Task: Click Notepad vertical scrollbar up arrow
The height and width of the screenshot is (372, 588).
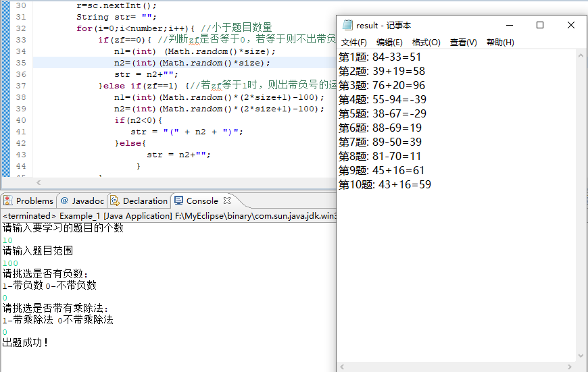Action: [x=581, y=55]
